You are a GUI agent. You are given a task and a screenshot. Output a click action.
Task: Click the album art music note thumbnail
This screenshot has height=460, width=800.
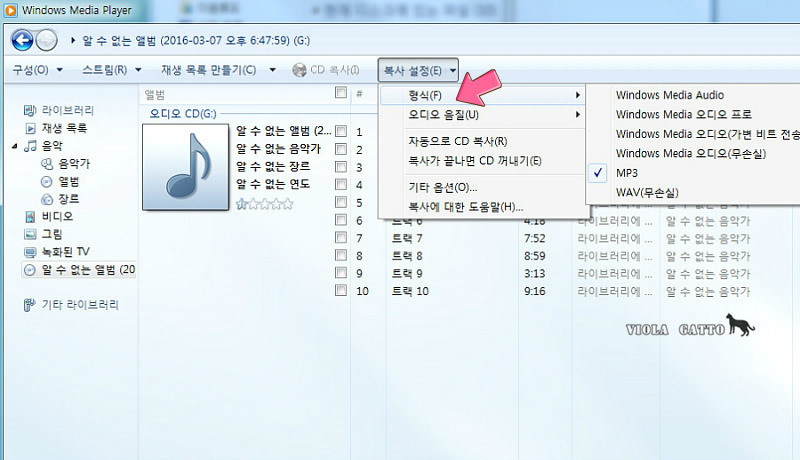186,167
